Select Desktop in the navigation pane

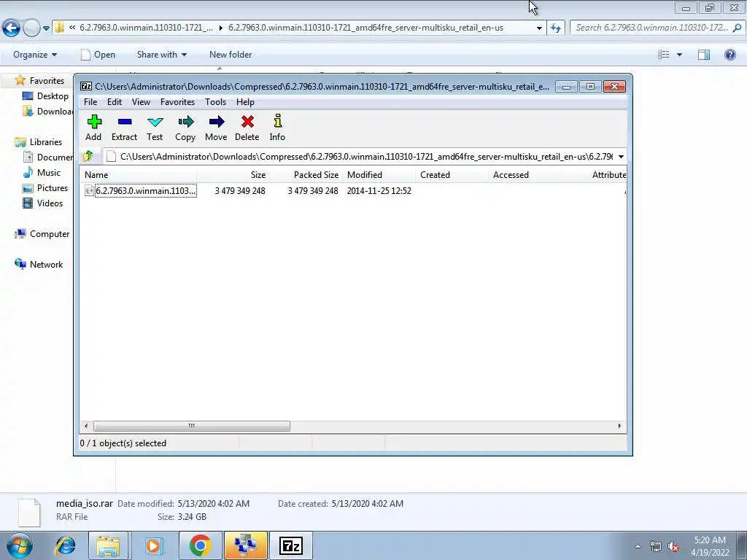pos(53,96)
